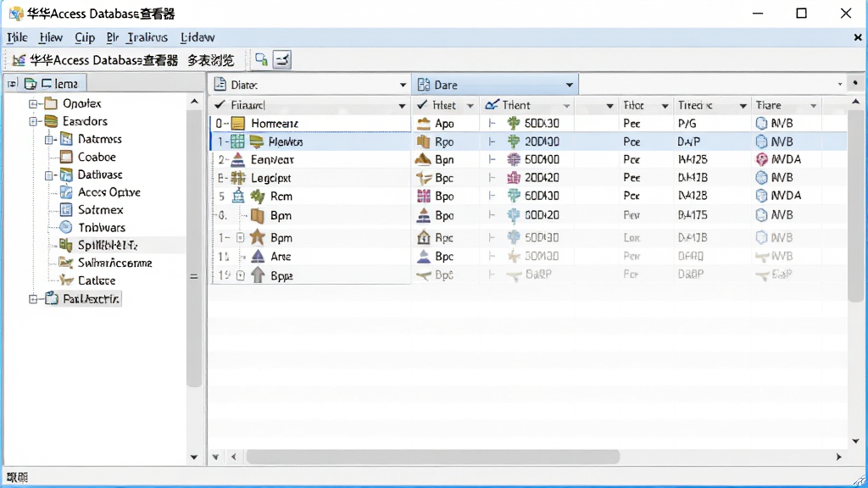This screenshot has width=868, height=488.
Task: Click the horizontal scroll right arrow
Action: 838,457
